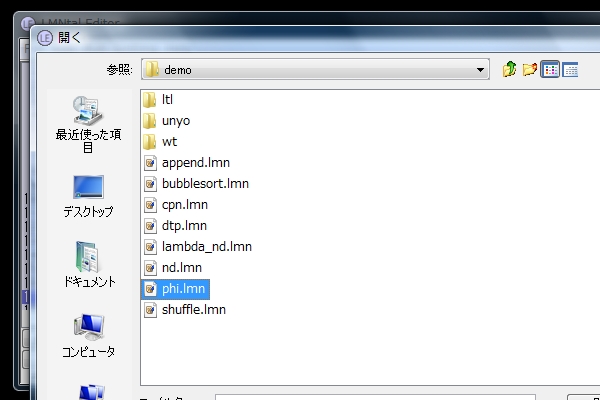Screen dimensions: 600x400
Task: Create a new folder
Action: (530, 69)
